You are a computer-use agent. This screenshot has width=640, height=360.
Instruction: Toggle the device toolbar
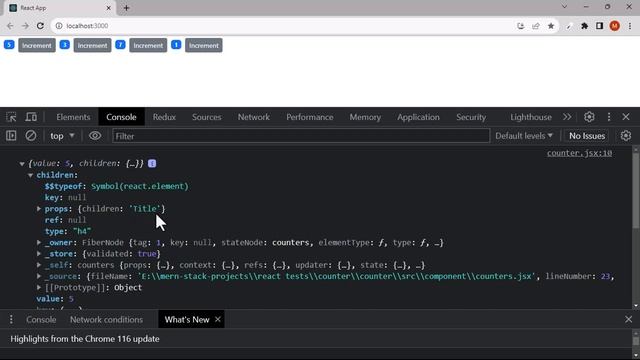click(x=31, y=117)
